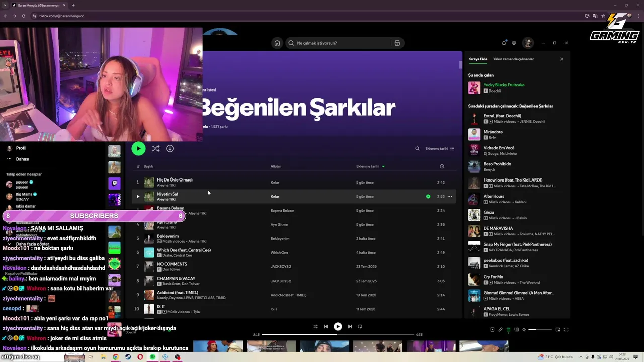
Task: Select queued track Beso Prohibido
Action: [497, 164]
